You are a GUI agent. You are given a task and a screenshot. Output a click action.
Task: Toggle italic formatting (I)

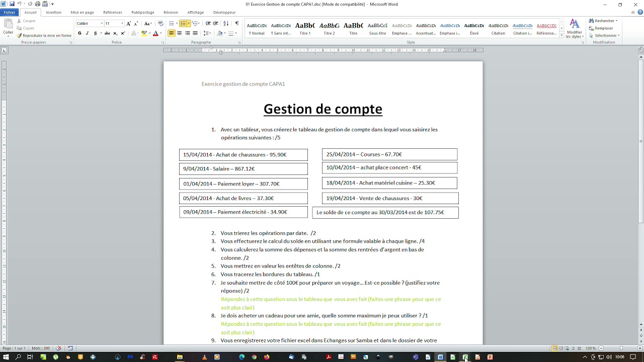pos(87,33)
